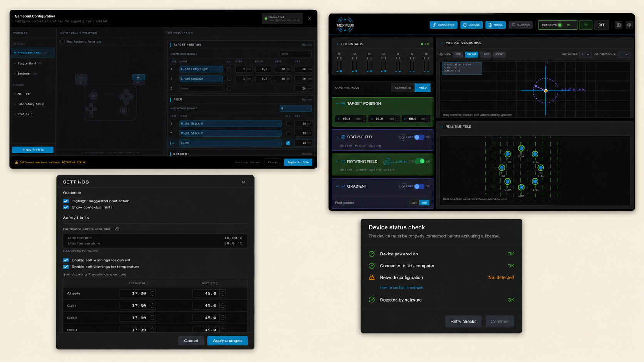Switch gradient mode to LIVE

[414, 203]
